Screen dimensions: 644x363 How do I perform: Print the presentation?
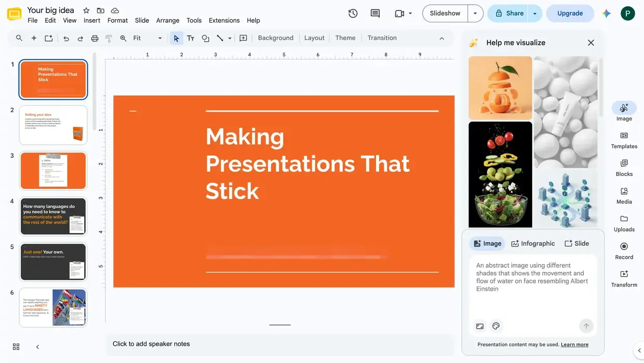click(95, 38)
